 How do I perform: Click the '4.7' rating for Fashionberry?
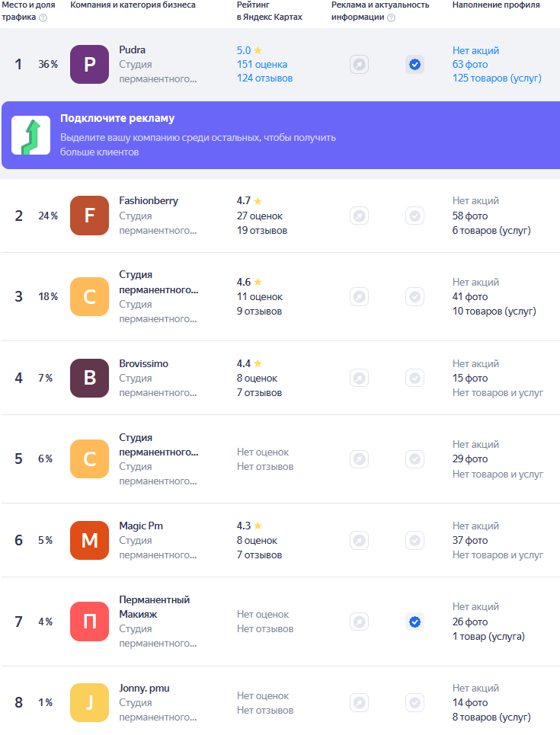point(244,200)
